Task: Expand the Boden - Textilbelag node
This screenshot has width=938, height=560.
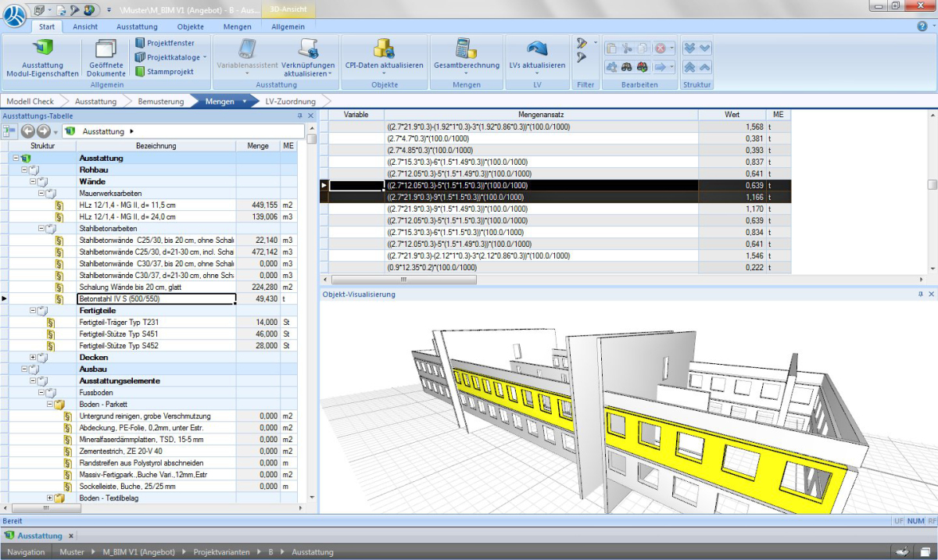Action: [x=51, y=498]
